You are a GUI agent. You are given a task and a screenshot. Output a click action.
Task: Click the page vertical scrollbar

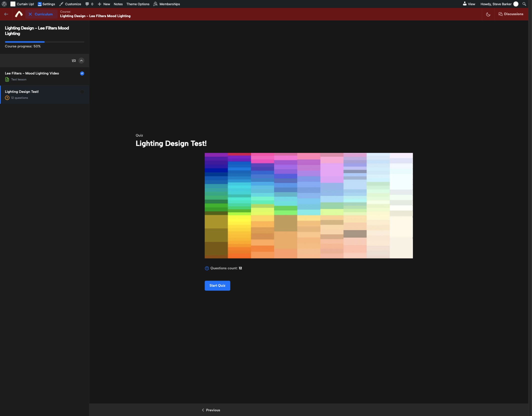[x=530, y=208]
